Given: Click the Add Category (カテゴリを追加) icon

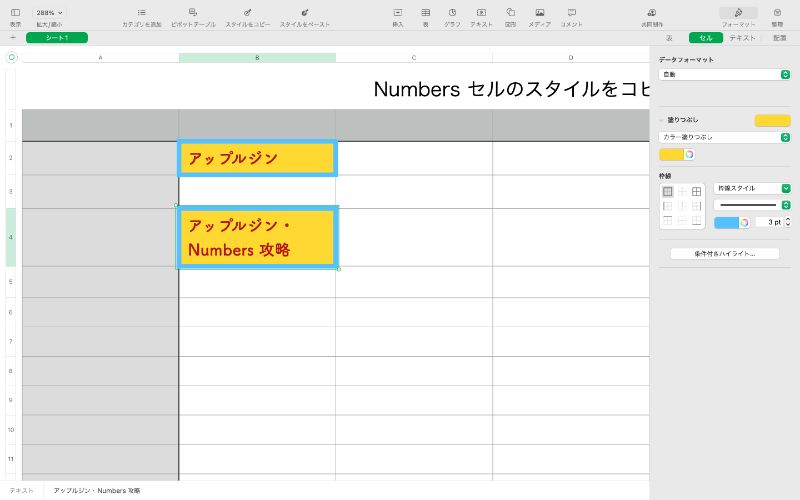Looking at the screenshot, I should [x=142, y=12].
